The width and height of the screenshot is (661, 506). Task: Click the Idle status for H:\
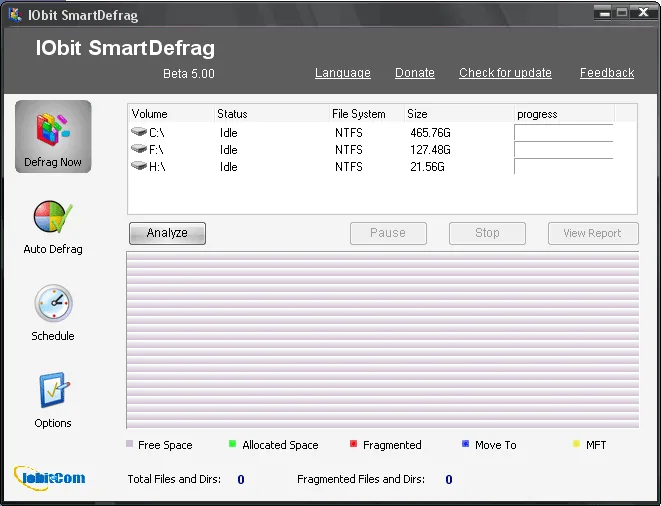click(228, 167)
